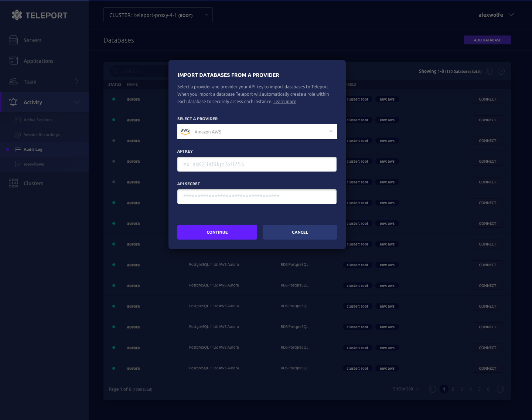The width and height of the screenshot is (532, 420).
Task: Click the Continue button
Action: click(x=217, y=232)
